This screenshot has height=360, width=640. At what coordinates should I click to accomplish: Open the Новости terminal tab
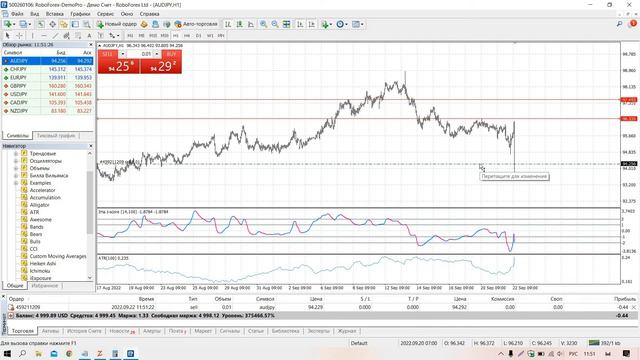[x=122, y=331]
